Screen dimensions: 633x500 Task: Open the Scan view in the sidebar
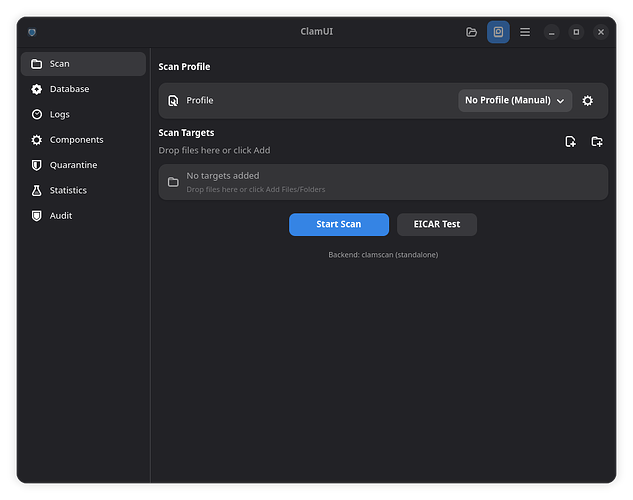[83, 64]
